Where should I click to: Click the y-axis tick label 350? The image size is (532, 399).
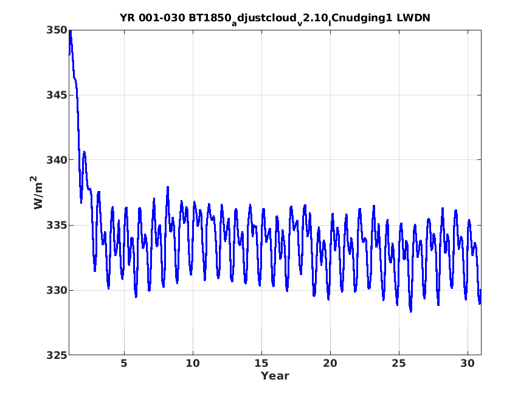[x=57, y=30]
